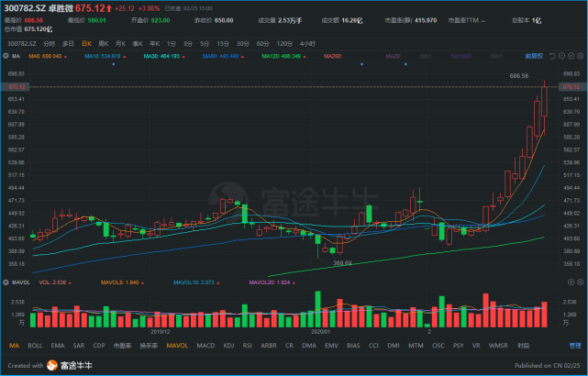Open the 前复权 price adjustment dropdown
The height and width of the screenshot is (376, 588).
(x=534, y=56)
